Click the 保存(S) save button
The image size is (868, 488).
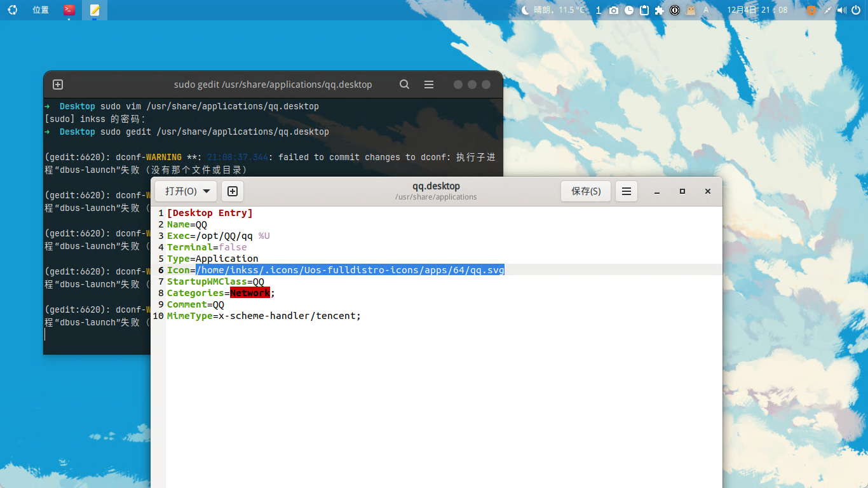point(586,191)
